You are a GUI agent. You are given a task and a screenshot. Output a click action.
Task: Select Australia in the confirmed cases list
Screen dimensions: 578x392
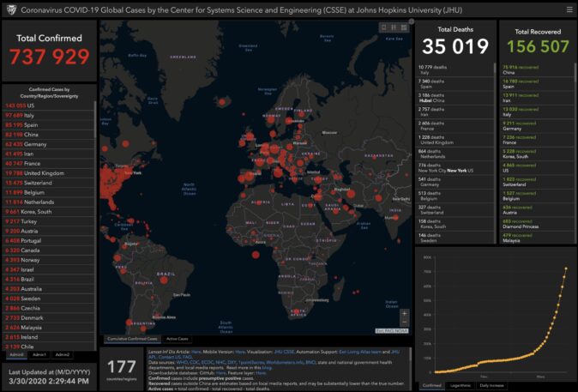[x=48, y=289]
